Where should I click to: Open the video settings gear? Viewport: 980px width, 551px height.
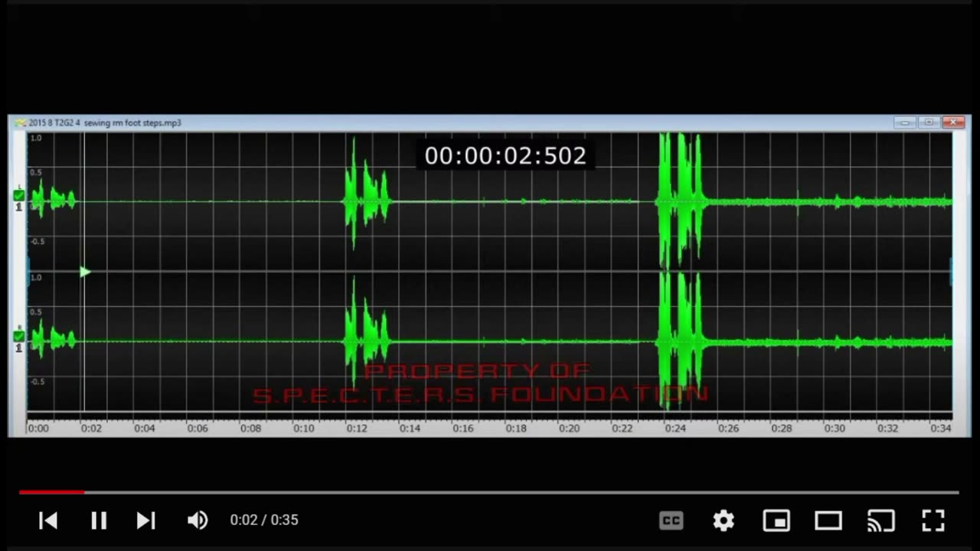click(724, 520)
